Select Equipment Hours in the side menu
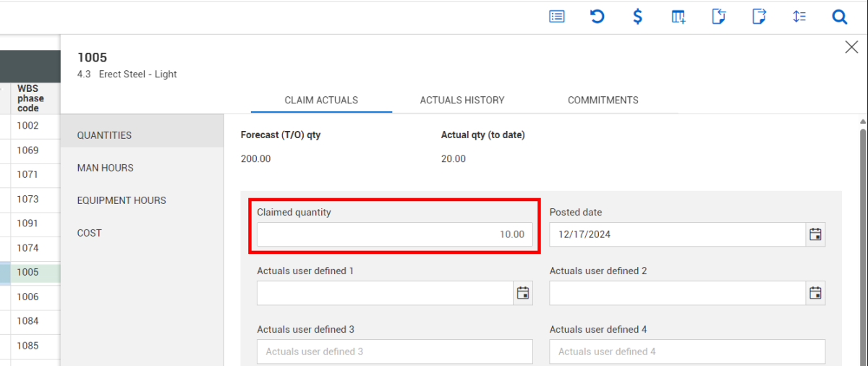 pos(122,200)
